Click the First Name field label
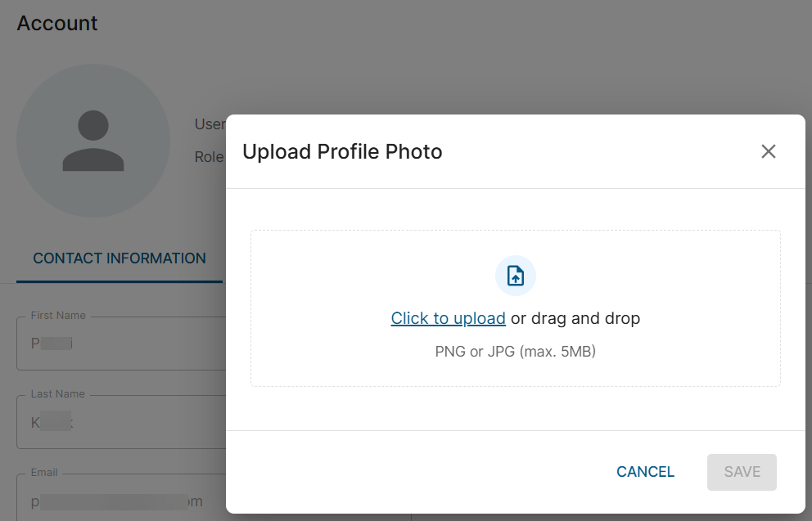This screenshot has height=521, width=812. (x=58, y=315)
